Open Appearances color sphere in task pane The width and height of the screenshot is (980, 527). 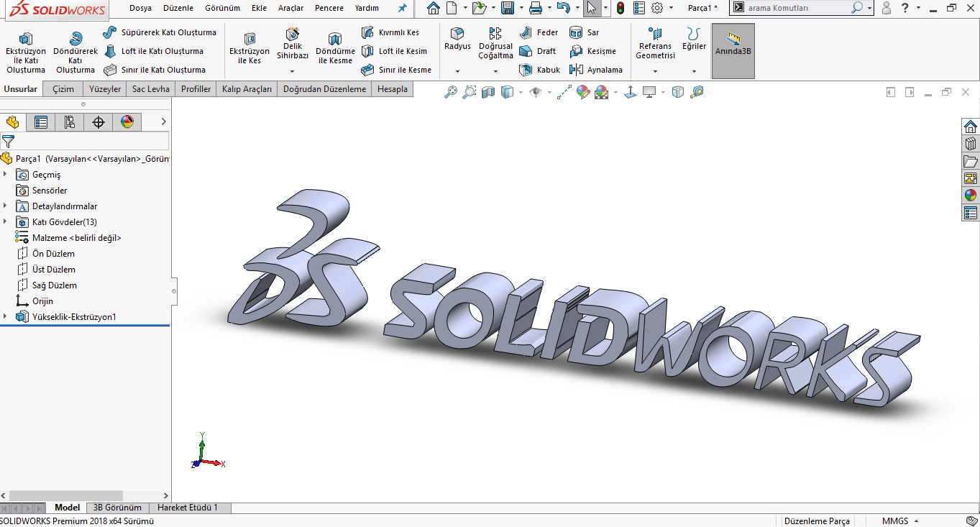point(971,195)
